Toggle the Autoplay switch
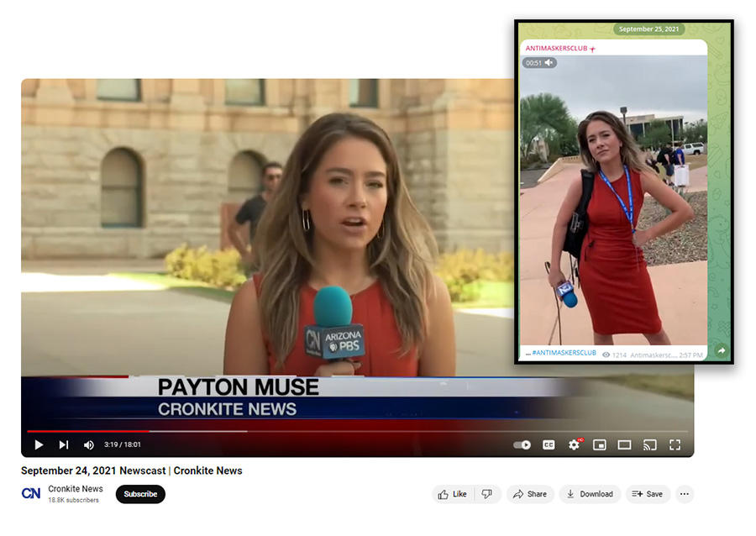 click(x=520, y=445)
